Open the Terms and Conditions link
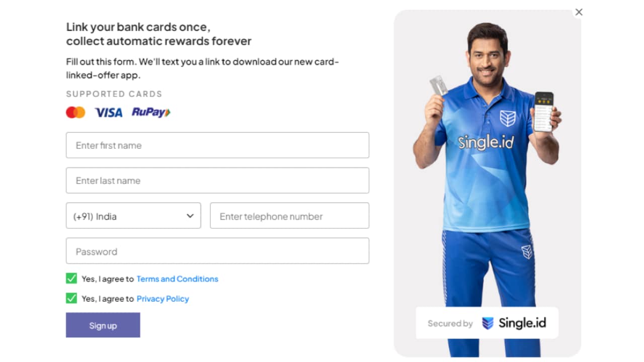 pos(177,279)
